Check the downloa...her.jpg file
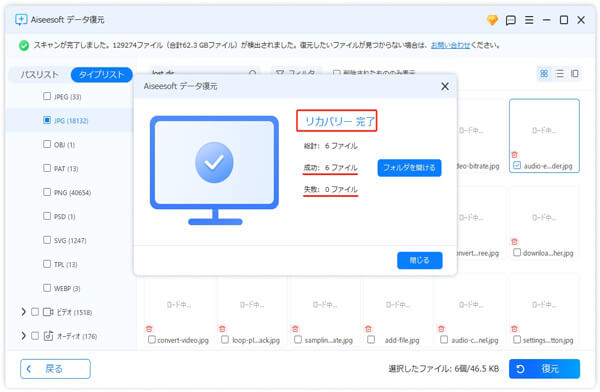Image resolution: width=600 pixels, height=392 pixels. (x=517, y=252)
